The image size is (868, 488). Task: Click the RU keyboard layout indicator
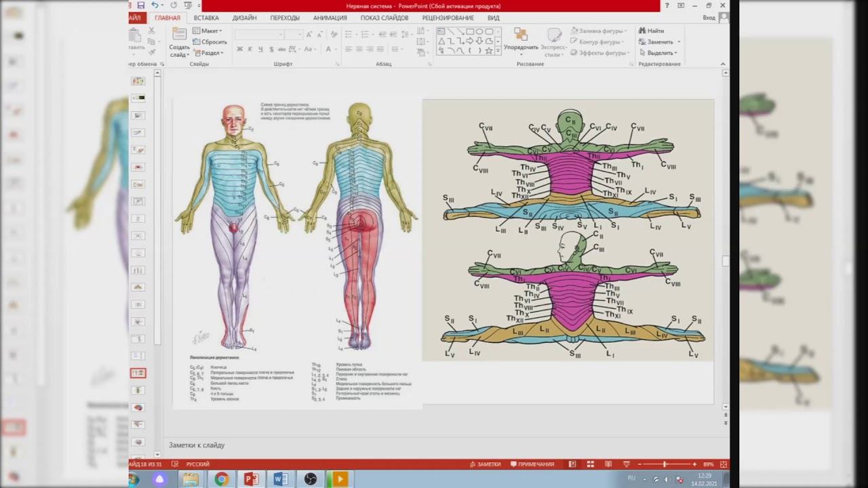coord(631,478)
